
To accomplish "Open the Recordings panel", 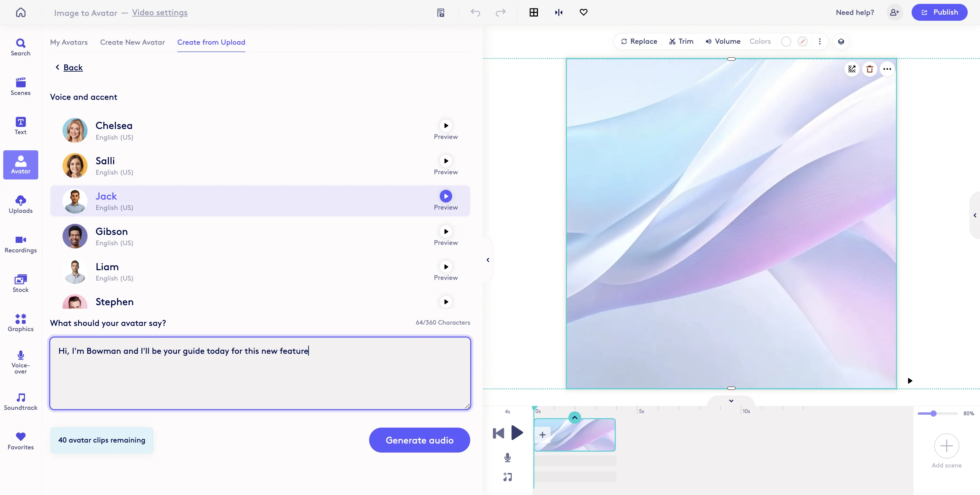I will coord(20,244).
